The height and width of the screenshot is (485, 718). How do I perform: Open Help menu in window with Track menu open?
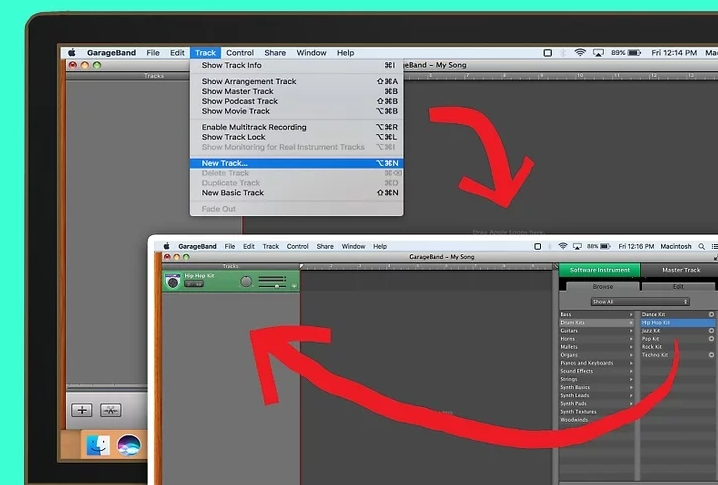[x=346, y=53]
